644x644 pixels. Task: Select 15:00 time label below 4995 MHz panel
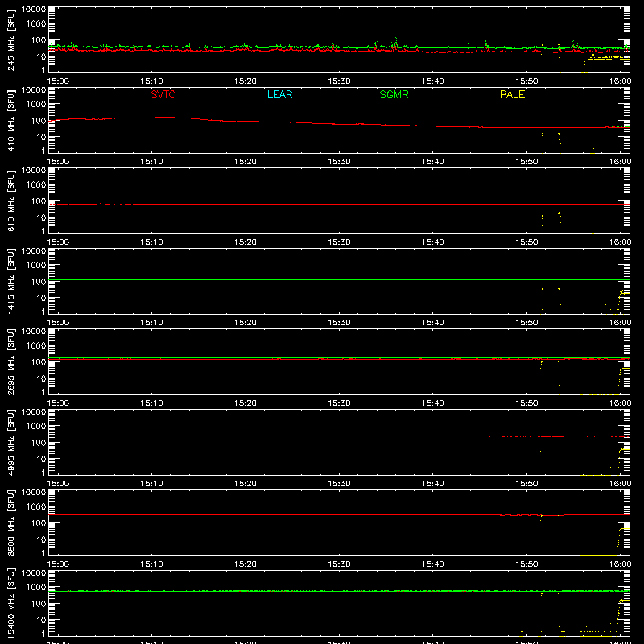point(58,484)
